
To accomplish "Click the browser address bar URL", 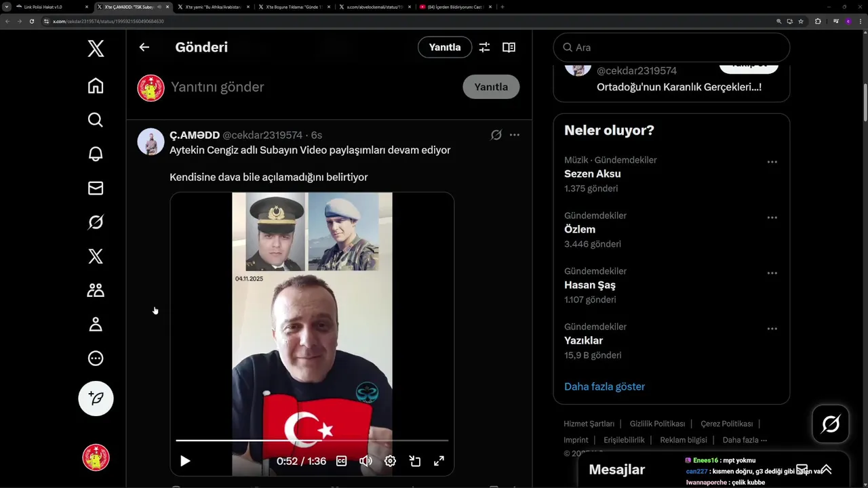I will point(108,21).
